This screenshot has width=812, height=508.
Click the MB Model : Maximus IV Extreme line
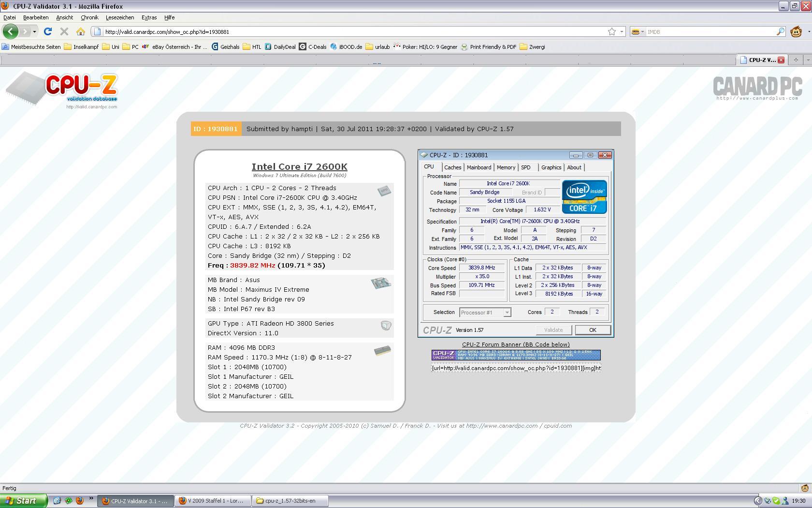(x=258, y=289)
